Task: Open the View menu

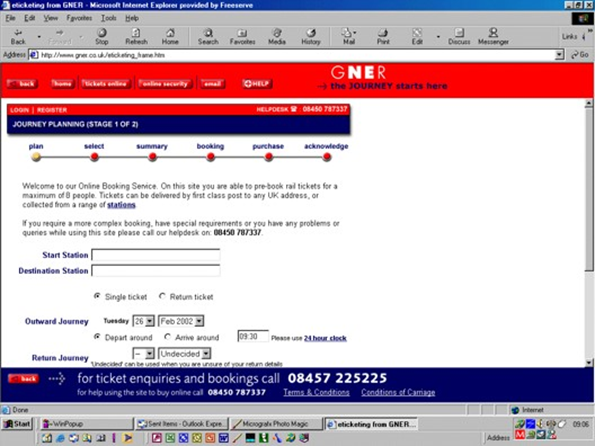Action: [50, 18]
